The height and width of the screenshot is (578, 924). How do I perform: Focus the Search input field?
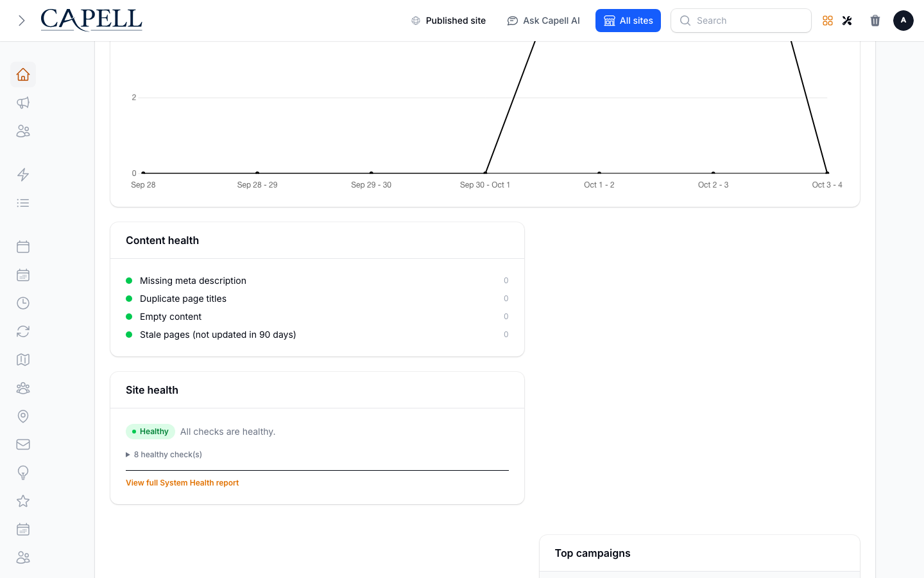tap(741, 21)
